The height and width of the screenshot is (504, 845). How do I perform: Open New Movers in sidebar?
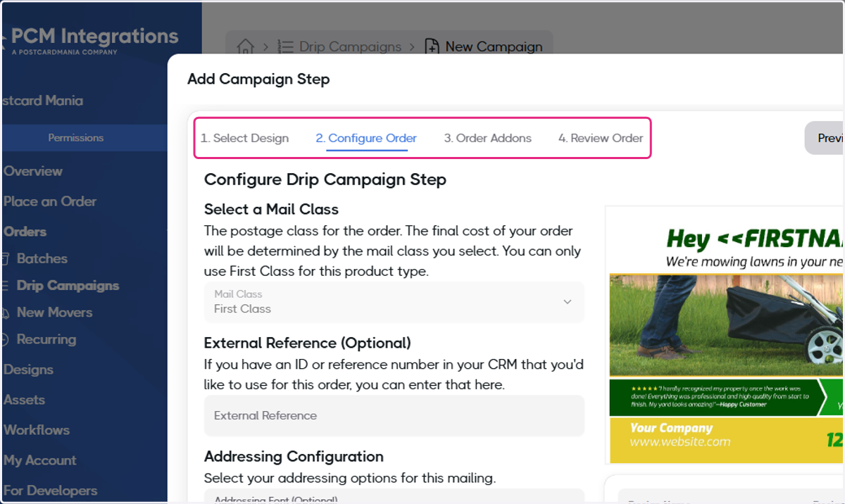55,313
